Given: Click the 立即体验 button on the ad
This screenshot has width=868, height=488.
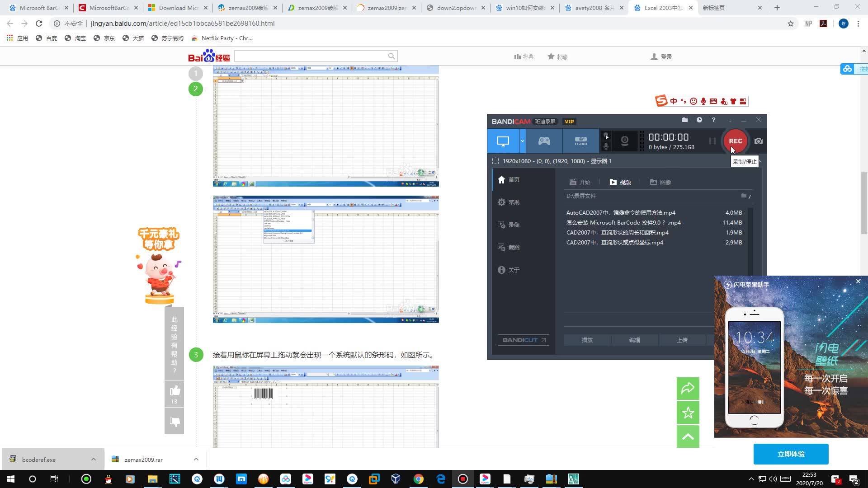Looking at the screenshot, I should 790,454.
